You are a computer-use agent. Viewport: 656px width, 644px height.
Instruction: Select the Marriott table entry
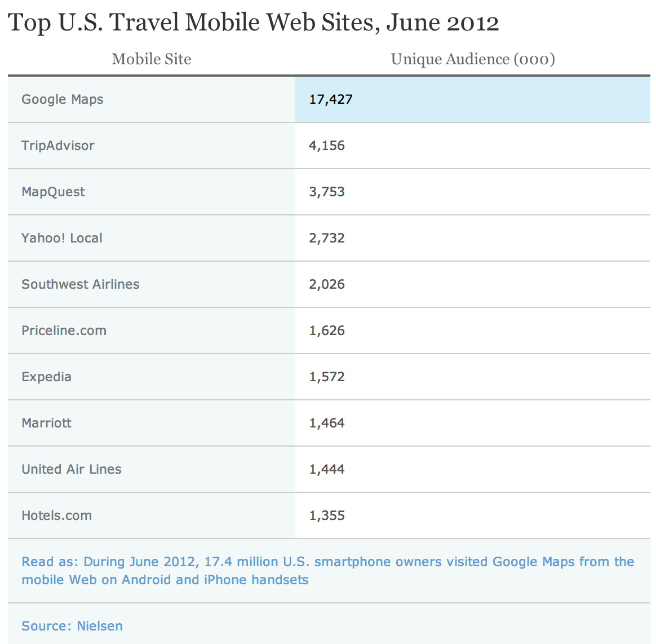coord(47,424)
